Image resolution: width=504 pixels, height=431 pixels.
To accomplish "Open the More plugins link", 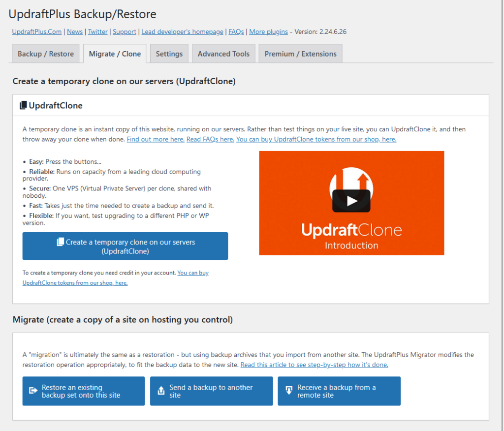I will pos(268,31).
